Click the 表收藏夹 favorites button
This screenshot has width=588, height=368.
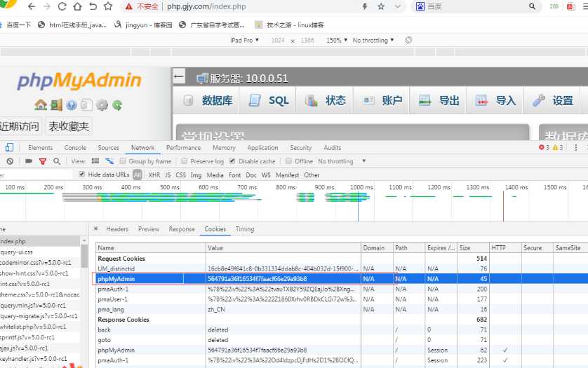69,126
